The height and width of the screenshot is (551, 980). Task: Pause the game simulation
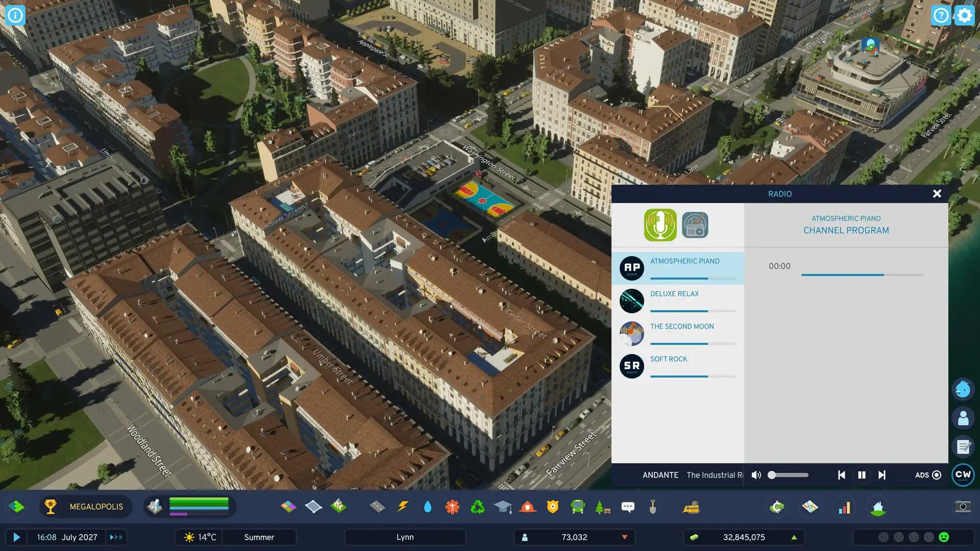click(x=16, y=537)
